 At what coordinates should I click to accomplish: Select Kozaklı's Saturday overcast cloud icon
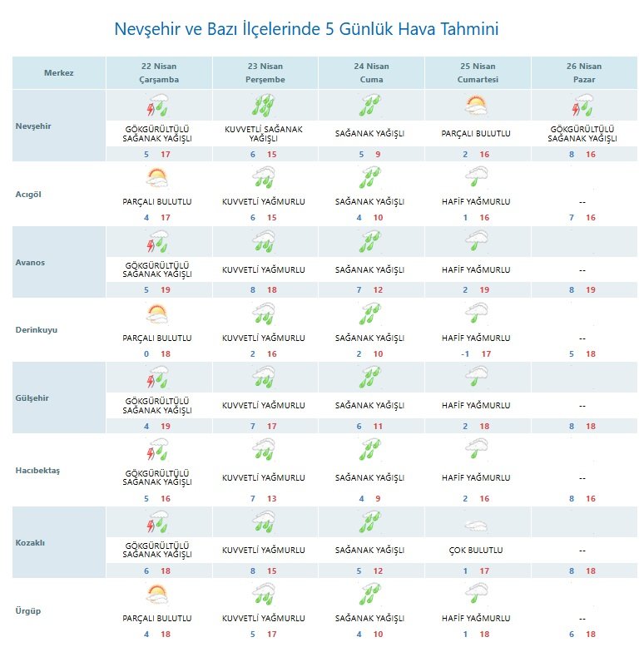tap(477, 526)
